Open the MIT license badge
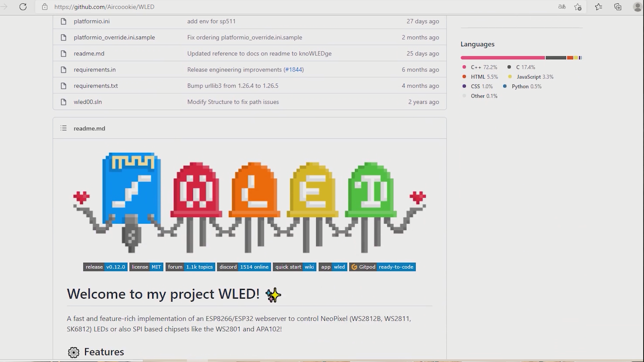This screenshot has height=362, width=644. [146, 267]
